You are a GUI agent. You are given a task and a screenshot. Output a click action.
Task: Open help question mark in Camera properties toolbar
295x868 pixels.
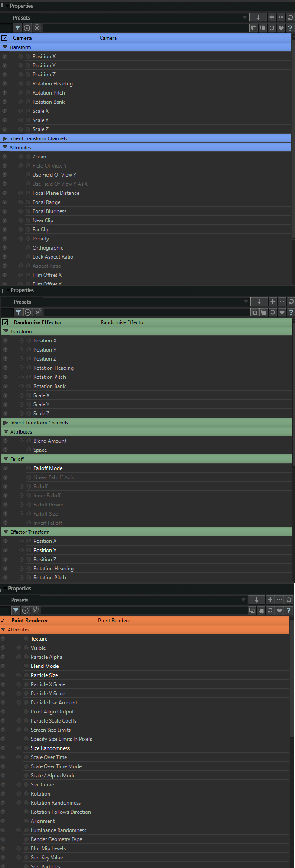pos(290,28)
